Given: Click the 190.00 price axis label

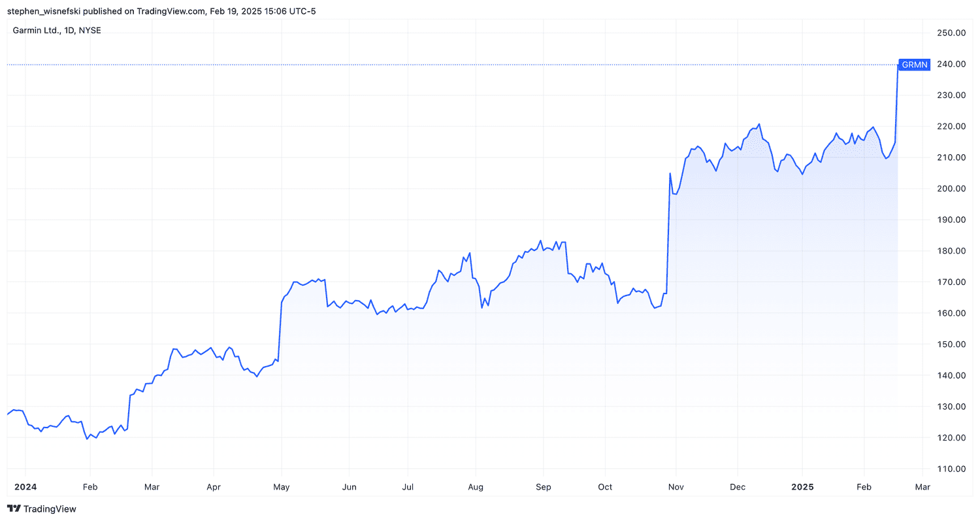Looking at the screenshot, I should tap(952, 220).
